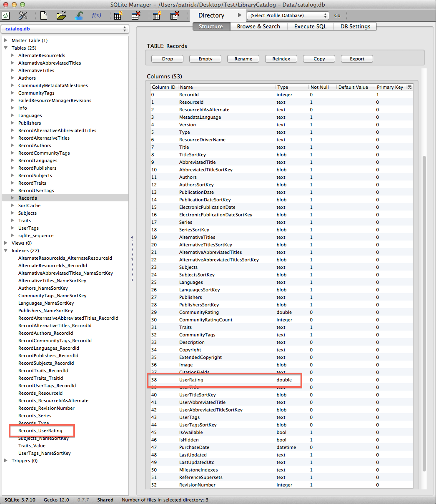Select the IsAvailable column row

[281, 432]
